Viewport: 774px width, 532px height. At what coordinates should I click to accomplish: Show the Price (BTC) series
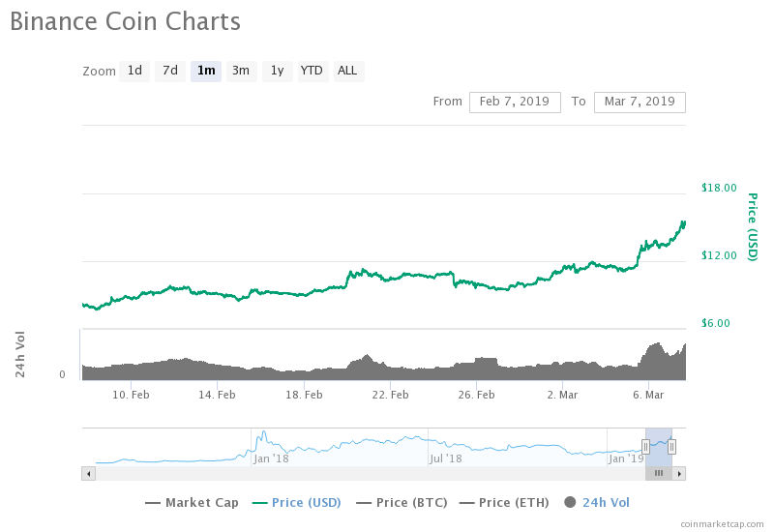[405, 502]
